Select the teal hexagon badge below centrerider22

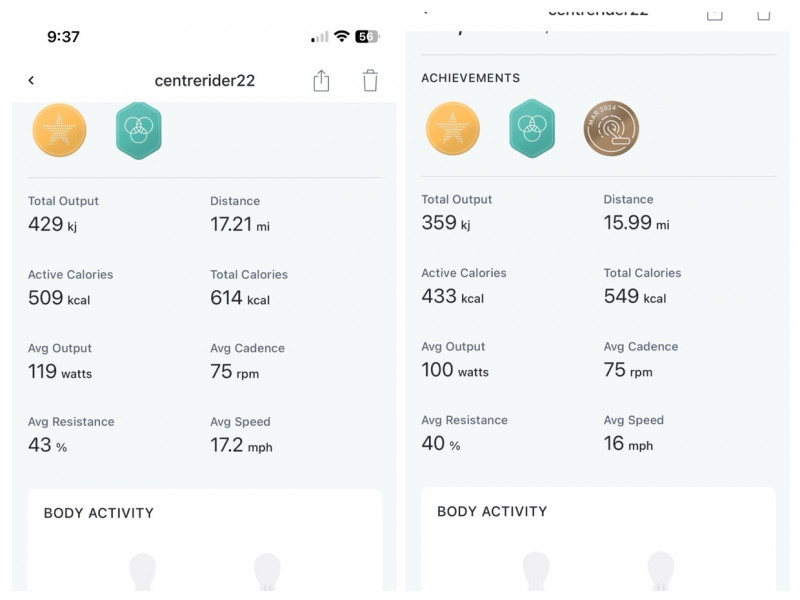pos(139,130)
